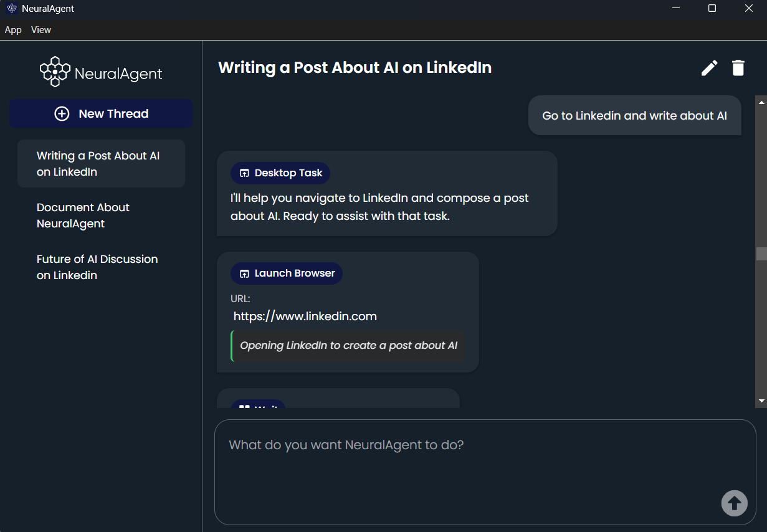Click the chat scrollbar thumb
This screenshot has height=532, width=767.
(x=761, y=254)
